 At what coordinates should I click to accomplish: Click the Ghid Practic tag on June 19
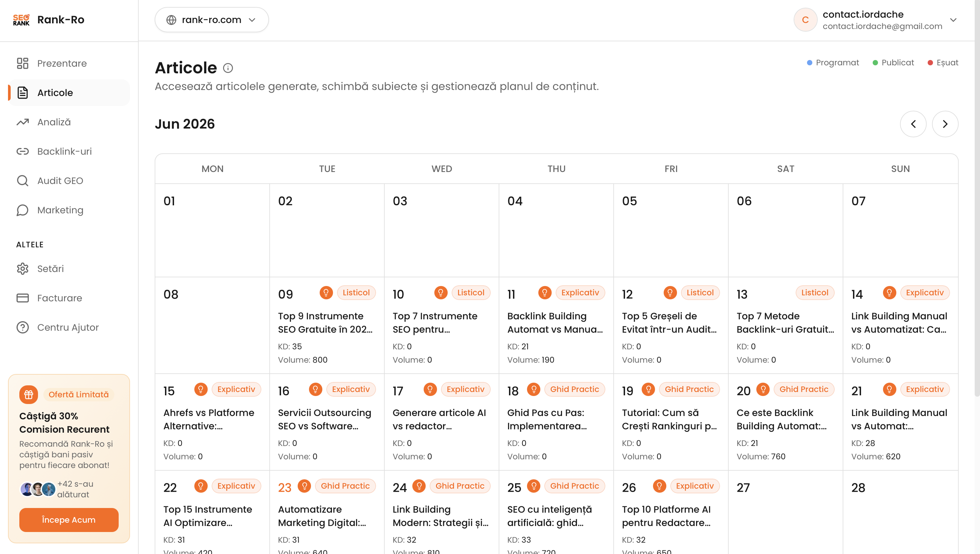click(x=689, y=389)
